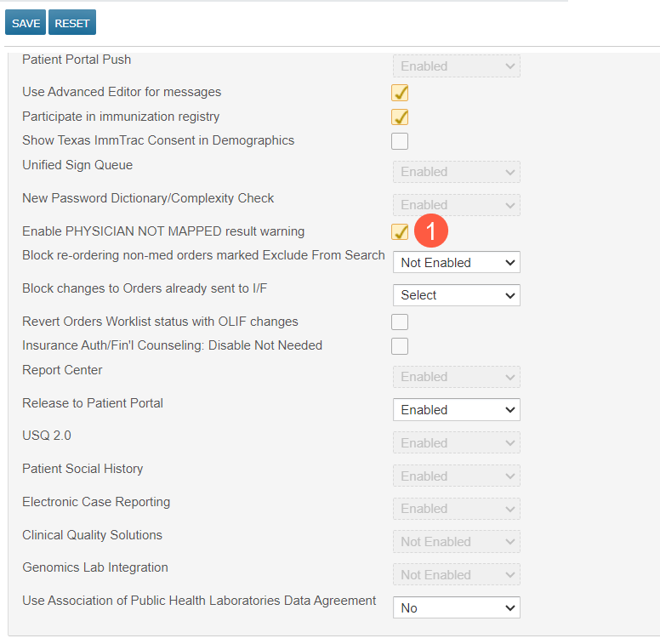Toggle PHYSICIAN NOT MAPPED result warning checkbox
Viewport: 660px width, 644px height.
(x=400, y=232)
